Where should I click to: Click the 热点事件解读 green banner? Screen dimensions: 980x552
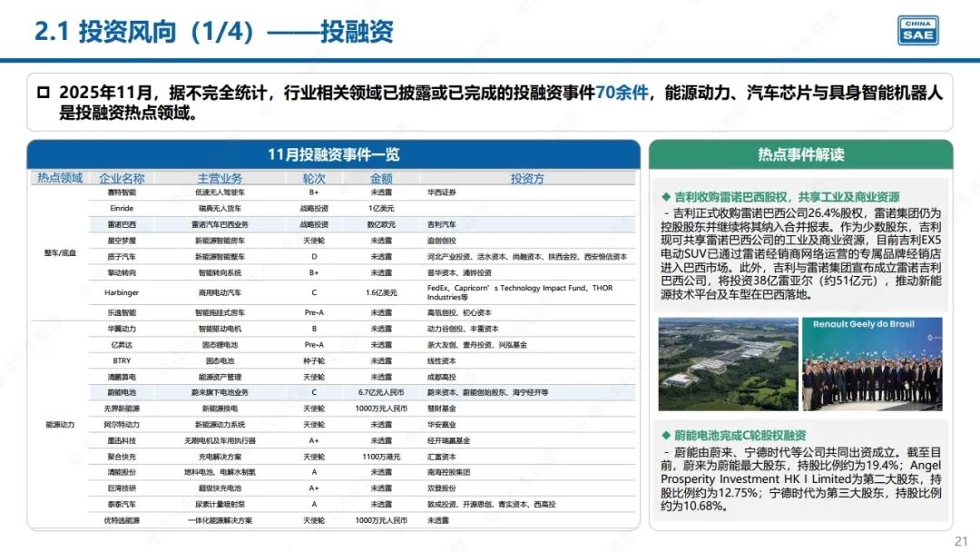click(800, 154)
